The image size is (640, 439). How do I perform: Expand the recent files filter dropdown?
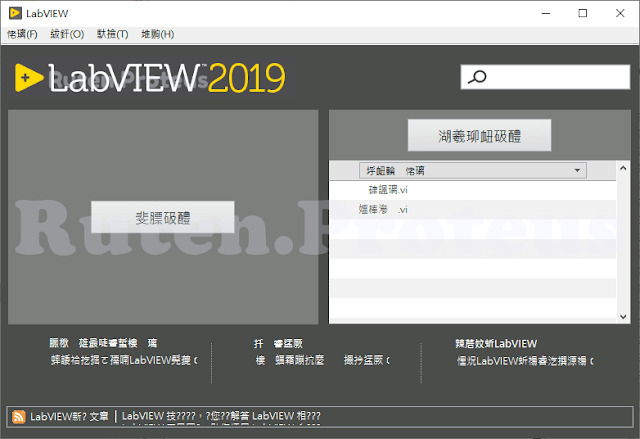(473, 171)
